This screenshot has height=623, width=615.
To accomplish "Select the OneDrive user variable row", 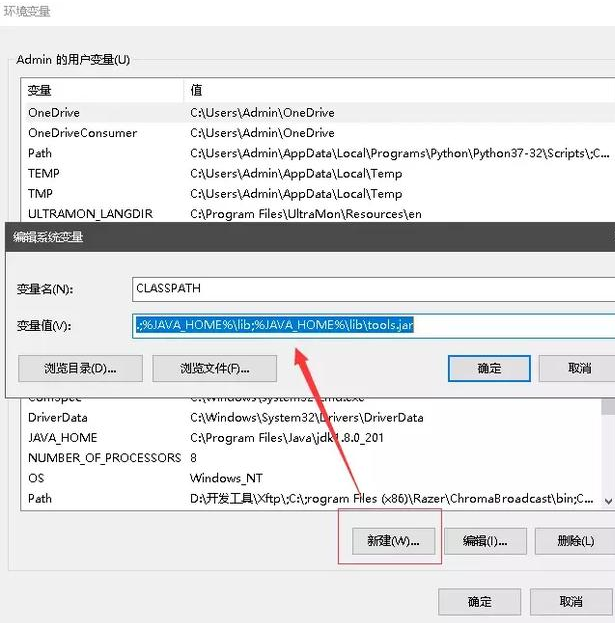I will point(54,113).
